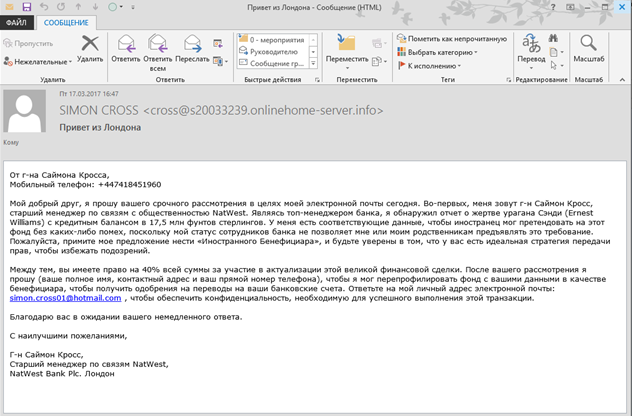Open the related items dropdown icon
632x416 pixels.
(x=556, y=52)
